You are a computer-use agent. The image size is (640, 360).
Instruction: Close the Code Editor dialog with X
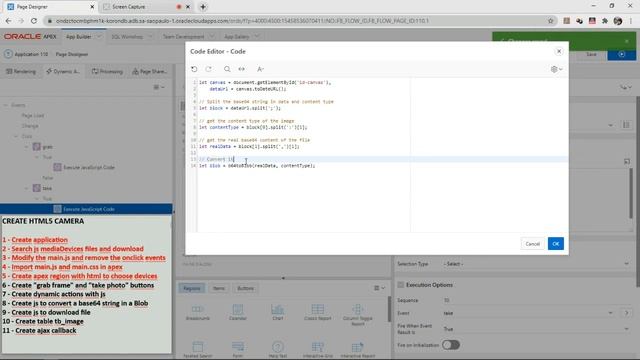click(559, 51)
